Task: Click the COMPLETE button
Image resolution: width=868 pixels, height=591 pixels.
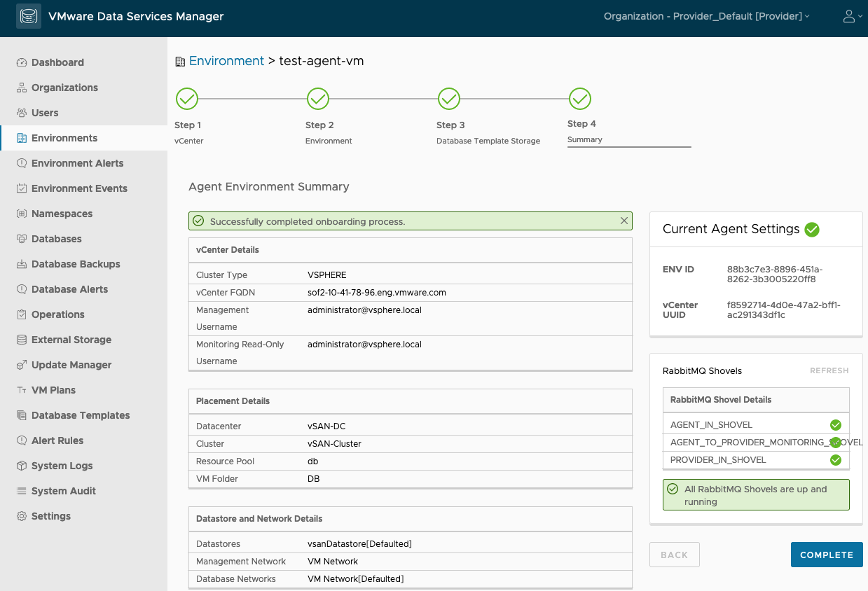Action: tap(827, 555)
